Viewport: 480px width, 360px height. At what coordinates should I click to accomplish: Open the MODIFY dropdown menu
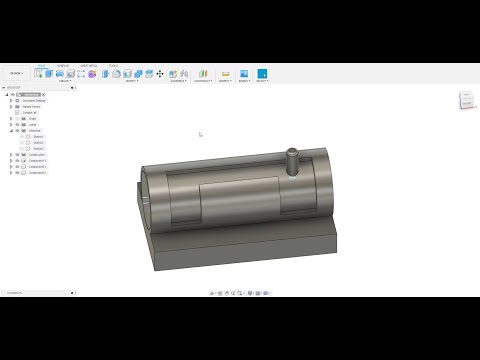[132, 81]
